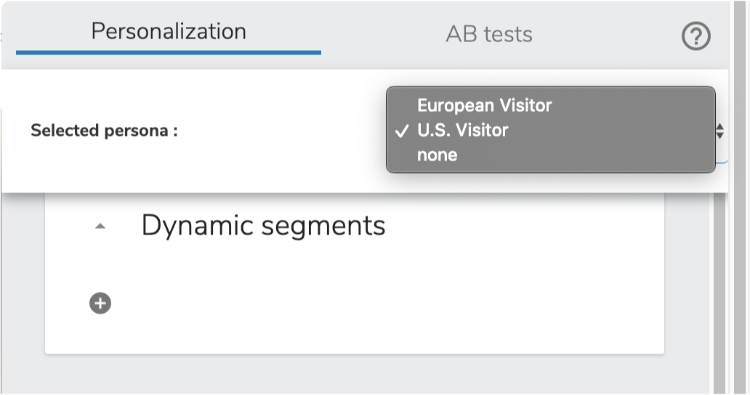Click the Dynamic segments heading
Image resolution: width=750 pixels, height=395 pixels.
pyautogui.click(x=263, y=226)
